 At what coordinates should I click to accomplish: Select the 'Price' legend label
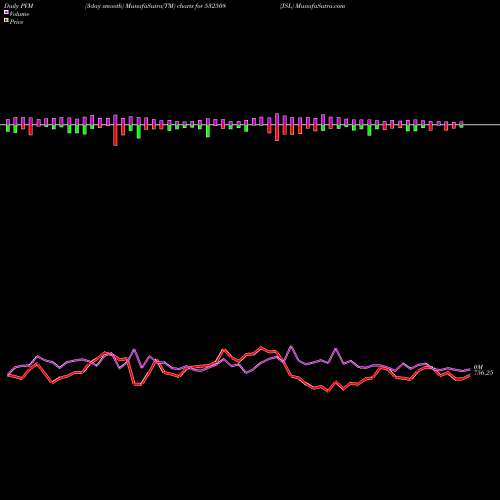pos(16,22)
